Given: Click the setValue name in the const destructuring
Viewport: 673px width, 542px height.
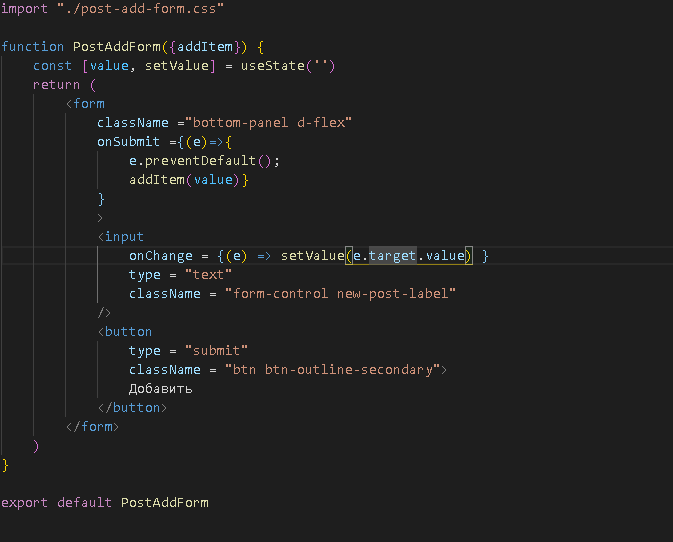Looking at the screenshot, I should 177,66.
